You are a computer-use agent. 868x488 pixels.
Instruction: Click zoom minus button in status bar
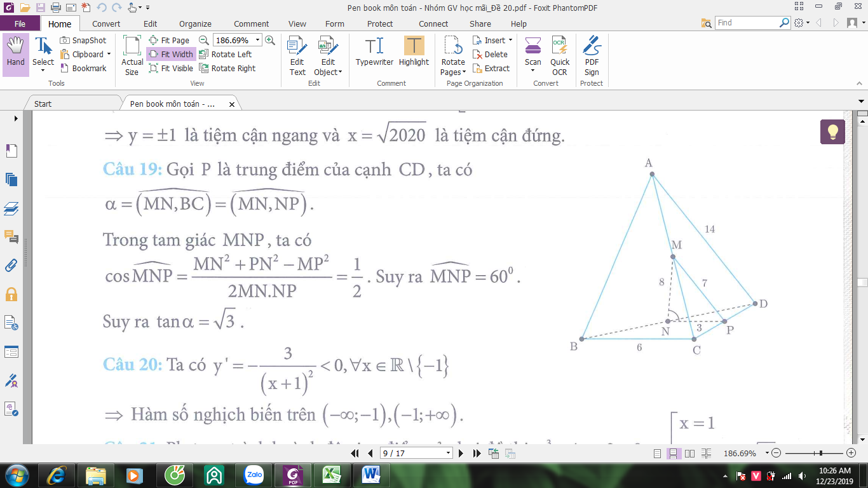[776, 453]
